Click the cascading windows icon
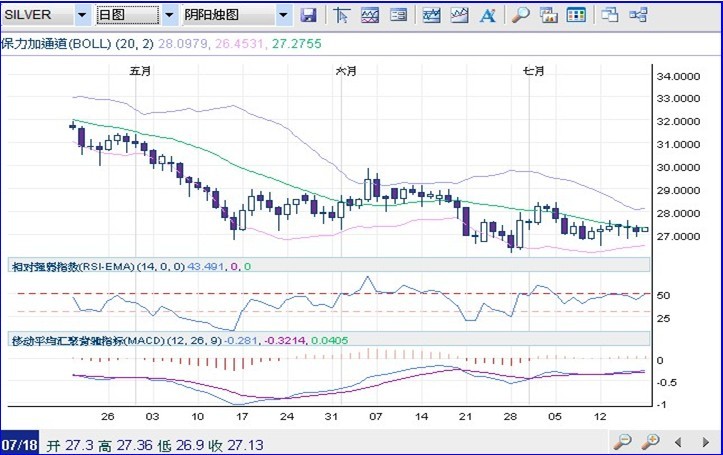This screenshot has width=723, height=455. point(611,15)
